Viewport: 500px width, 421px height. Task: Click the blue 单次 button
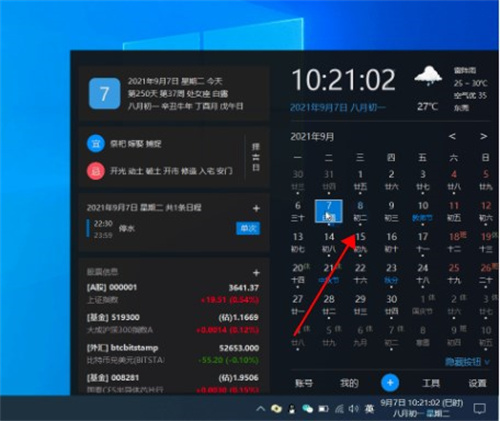pos(248,228)
